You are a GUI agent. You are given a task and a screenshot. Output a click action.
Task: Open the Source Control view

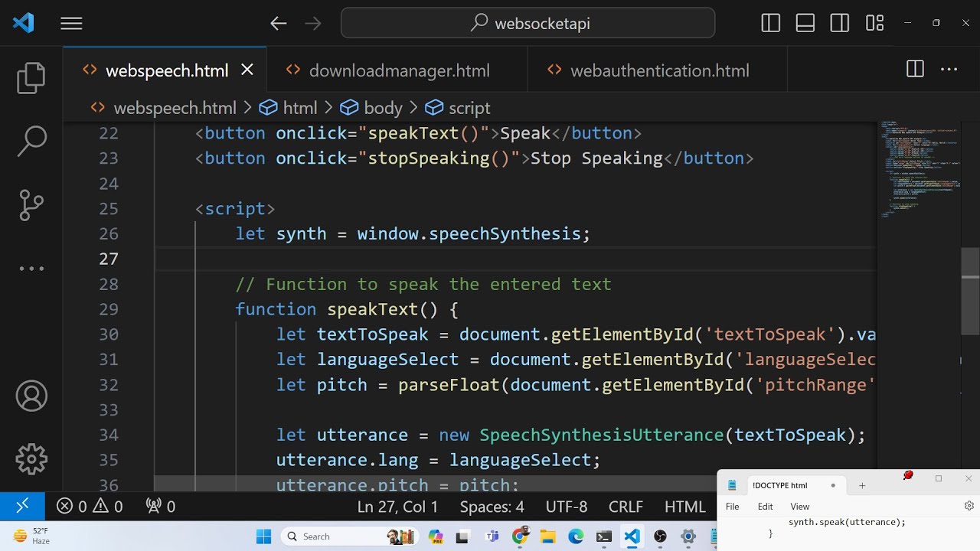pyautogui.click(x=31, y=205)
